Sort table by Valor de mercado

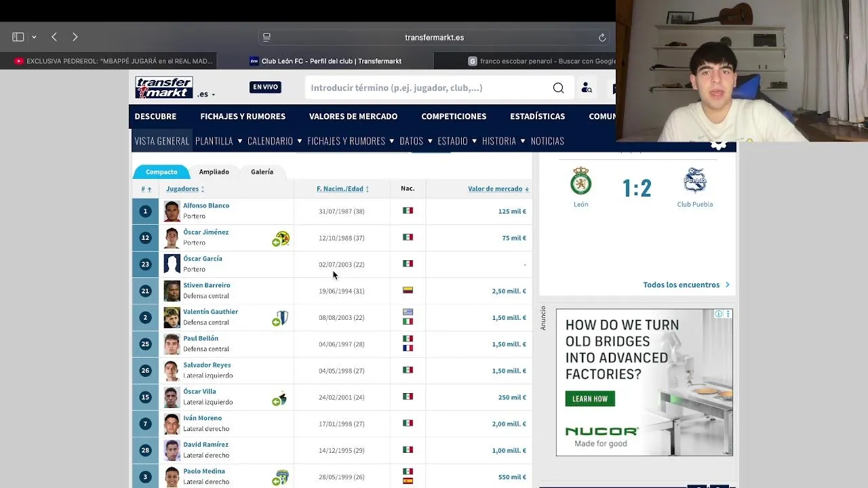point(498,188)
